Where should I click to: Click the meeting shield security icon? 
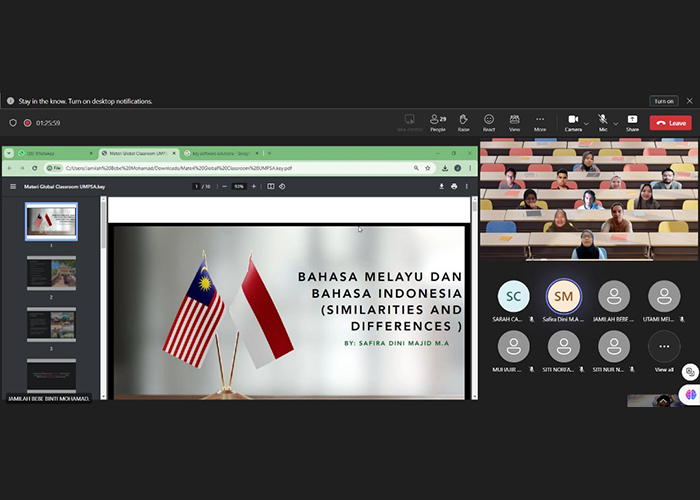point(13,123)
